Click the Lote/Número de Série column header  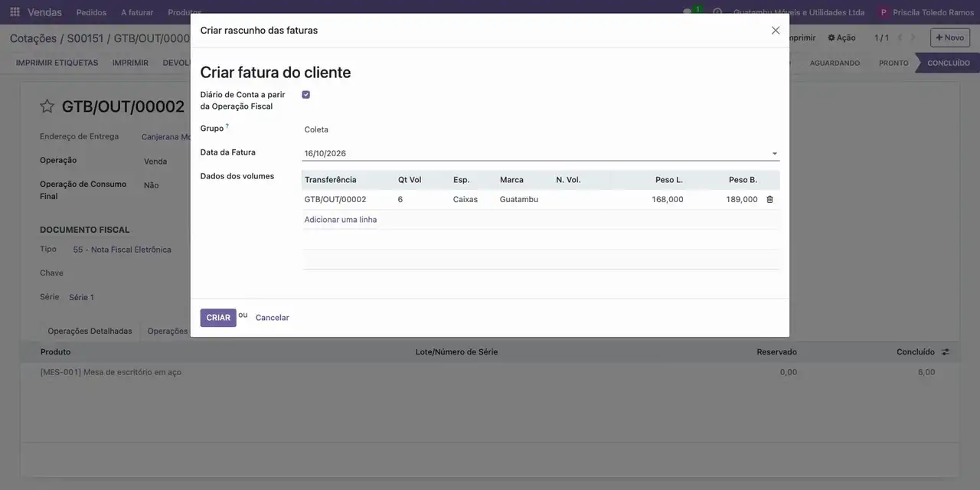[456, 352]
